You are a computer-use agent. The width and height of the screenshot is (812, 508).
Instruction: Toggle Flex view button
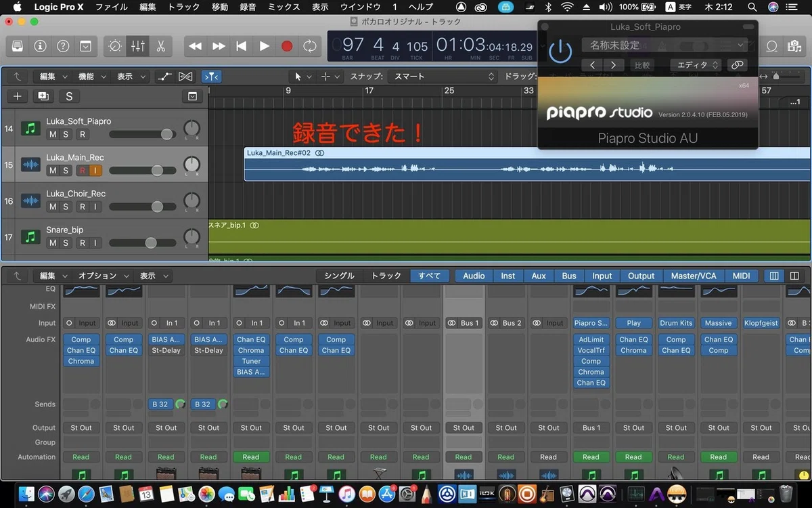coord(186,77)
